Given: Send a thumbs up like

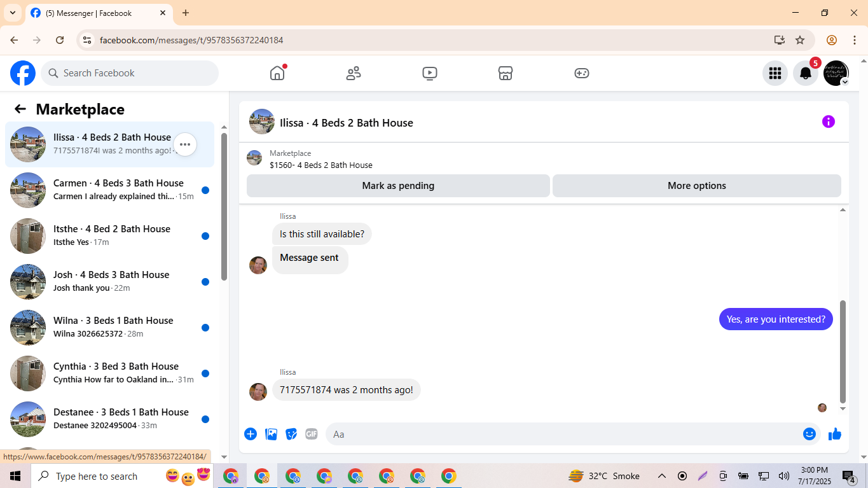Looking at the screenshot, I should [x=835, y=434].
